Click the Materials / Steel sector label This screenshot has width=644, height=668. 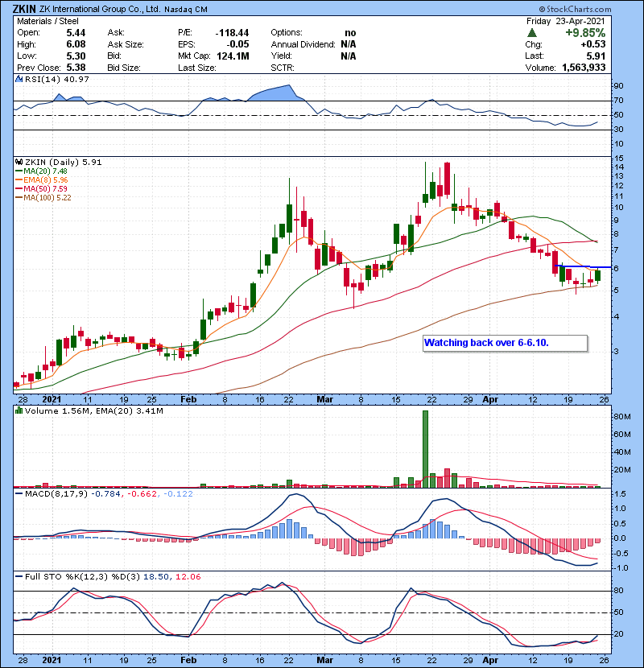click(x=47, y=21)
